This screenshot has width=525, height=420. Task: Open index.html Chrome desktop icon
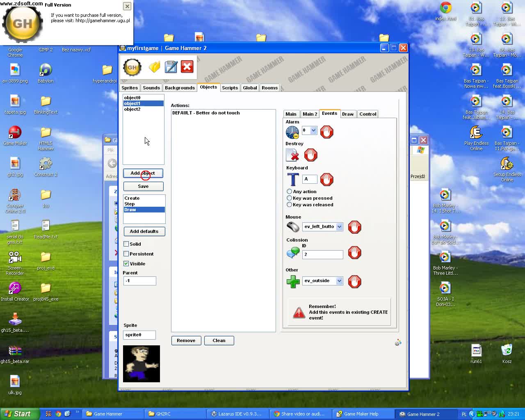[x=446, y=11]
